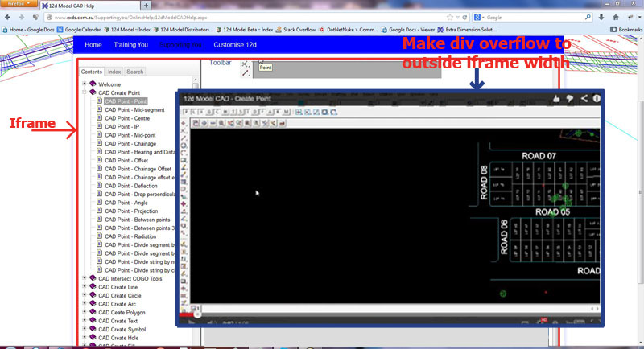The height and width of the screenshot is (349, 644).
Task: Open the Firefox application menu button
Action: [x=18, y=4]
